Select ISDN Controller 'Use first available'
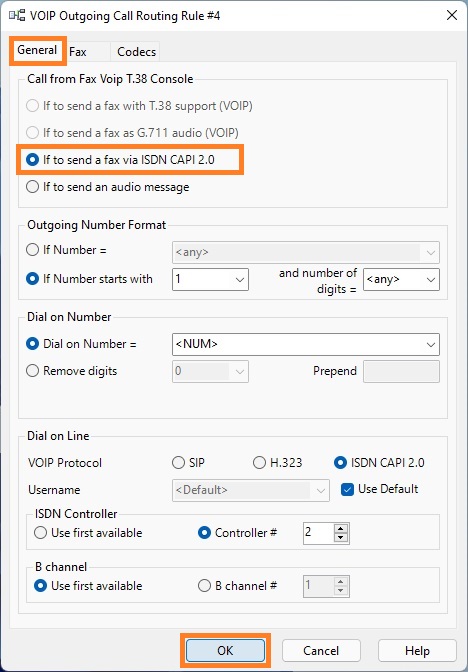The image size is (468, 672). tap(88, 533)
